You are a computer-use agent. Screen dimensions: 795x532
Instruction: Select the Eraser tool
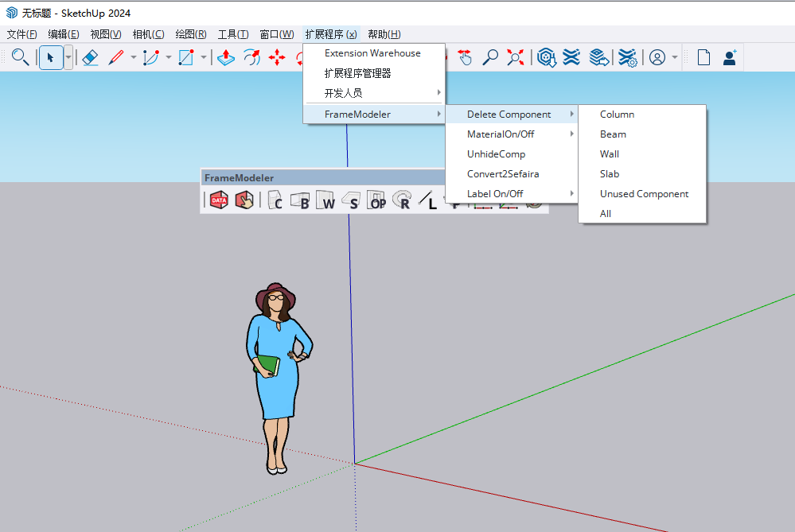click(x=90, y=57)
